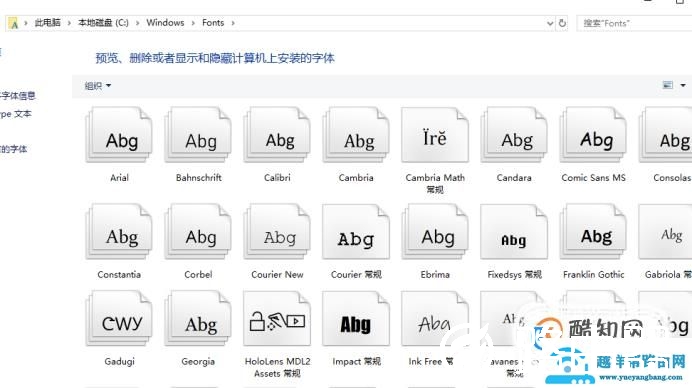The height and width of the screenshot is (388, 692).
Task: Expand chevron after 本地磁盘 (C:) in path
Action: (x=137, y=23)
